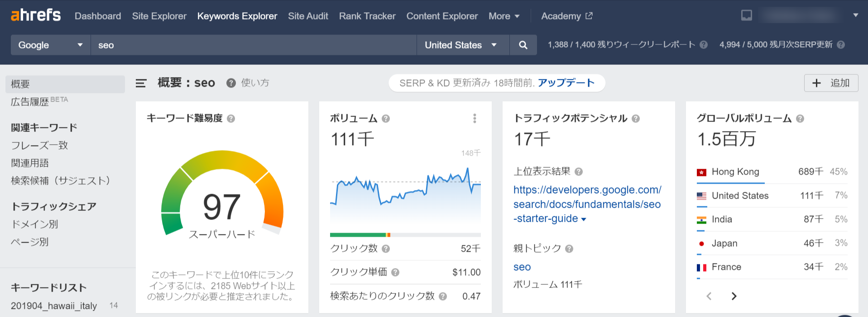Click the search magnifier button

coord(523,45)
